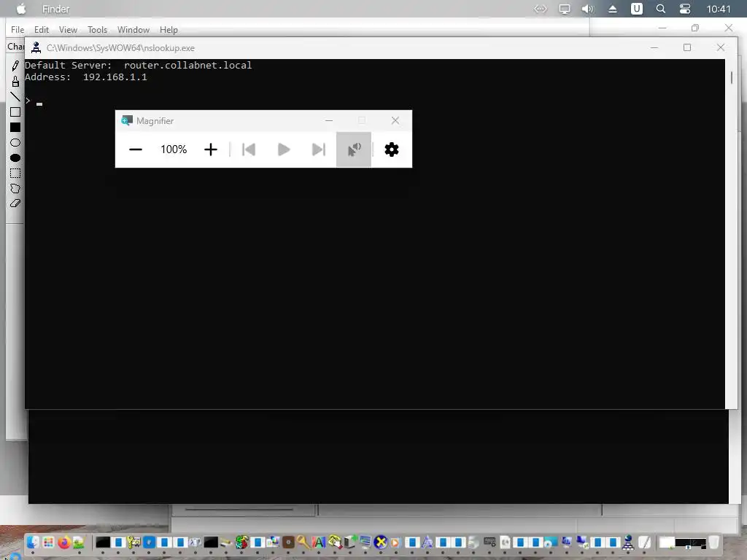Click the letter A font icon in dock
Screen dimensions: 747x560
point(319,542)
